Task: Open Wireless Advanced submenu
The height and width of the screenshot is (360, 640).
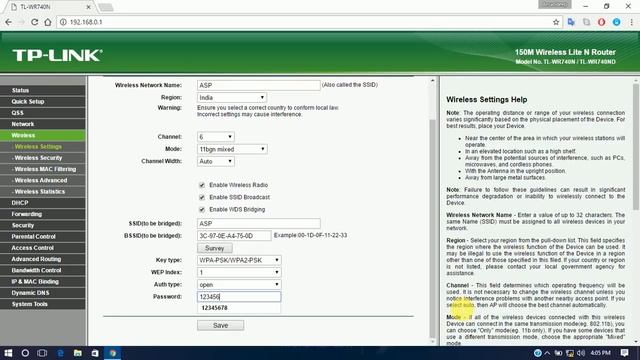Action: coord(43,180)
